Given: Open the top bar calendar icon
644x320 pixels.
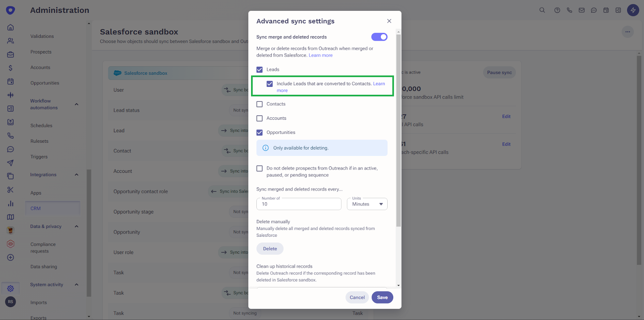Looking at the screenshot, I should coord(606,10).
